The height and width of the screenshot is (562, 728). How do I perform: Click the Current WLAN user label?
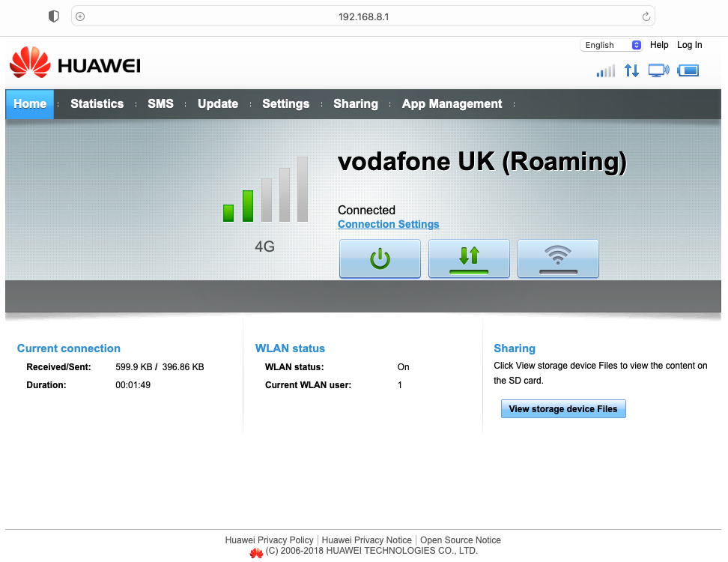pyautogui.click(x=309, y=385)
